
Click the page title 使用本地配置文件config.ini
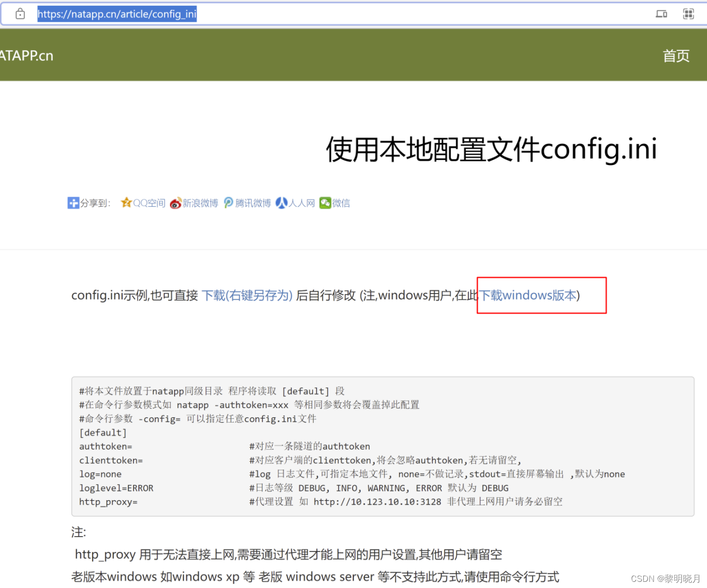pyautogui.click(x=492, y=150)
